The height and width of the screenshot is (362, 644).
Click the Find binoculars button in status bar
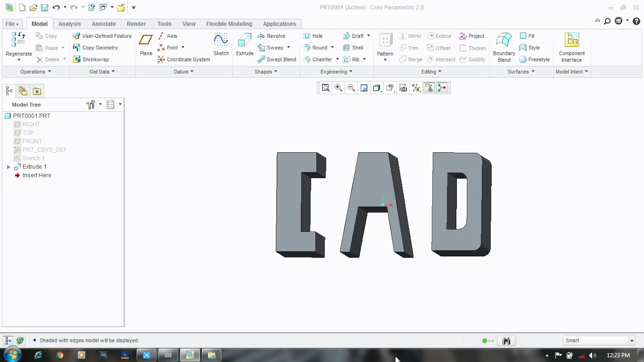(506, 341)
